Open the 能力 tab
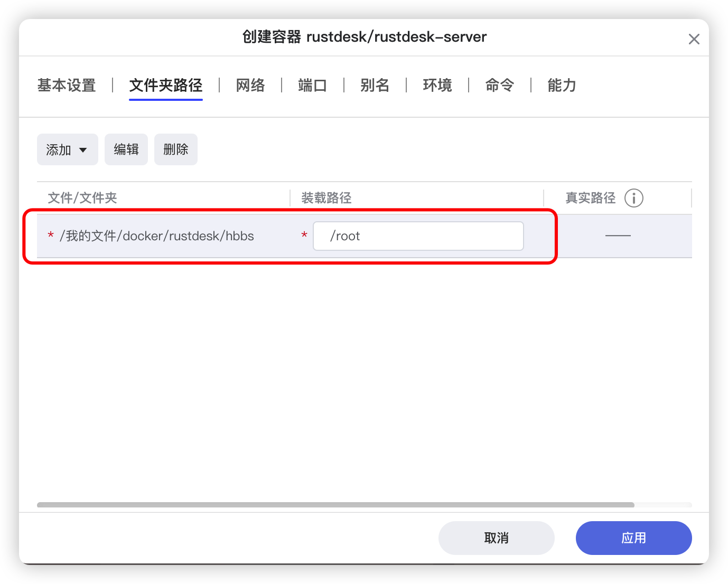 562,85
